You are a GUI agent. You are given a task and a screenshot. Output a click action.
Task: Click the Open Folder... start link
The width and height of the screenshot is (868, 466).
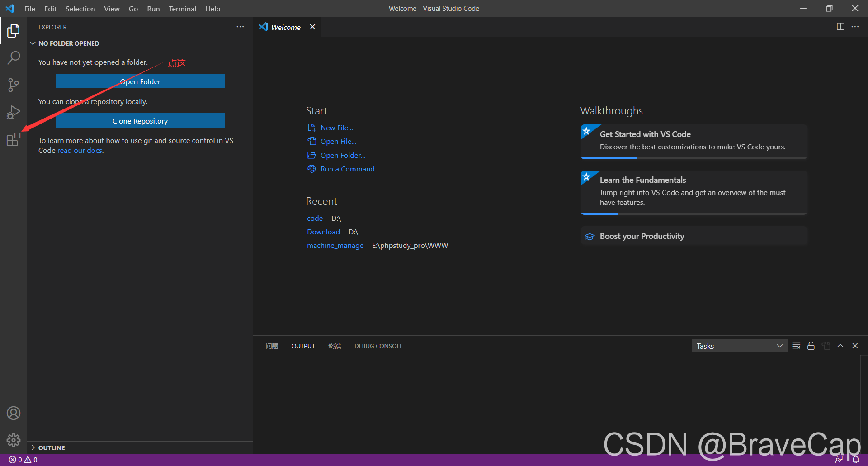pos(343,156)
